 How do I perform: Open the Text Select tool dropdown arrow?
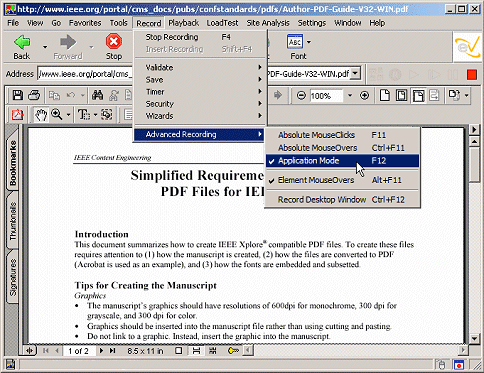(95, 115)
